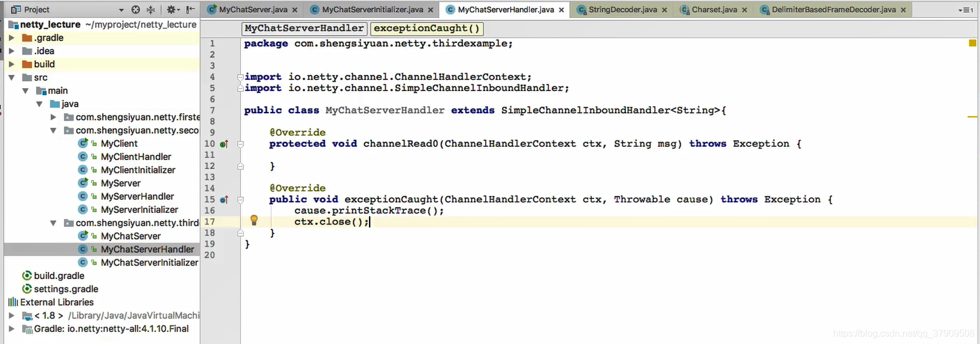Click the exceptionCaught() breadcrumb
Image resolution: width=980 pixels, height=344 pixels.
[x=426, y=28]
